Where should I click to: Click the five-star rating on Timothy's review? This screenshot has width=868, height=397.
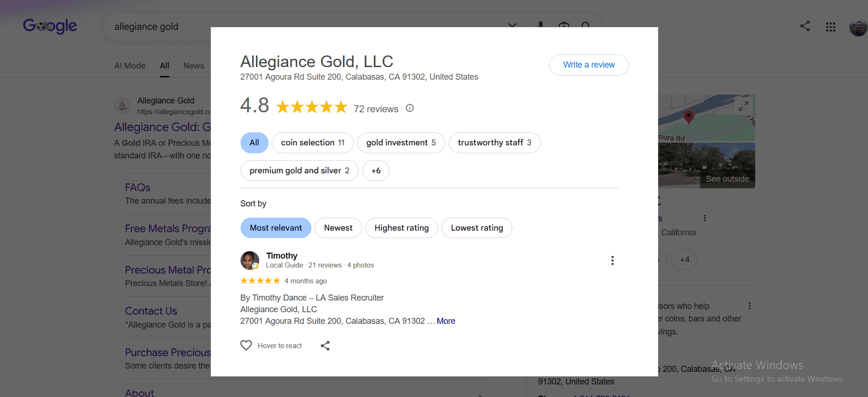point(260,281)
